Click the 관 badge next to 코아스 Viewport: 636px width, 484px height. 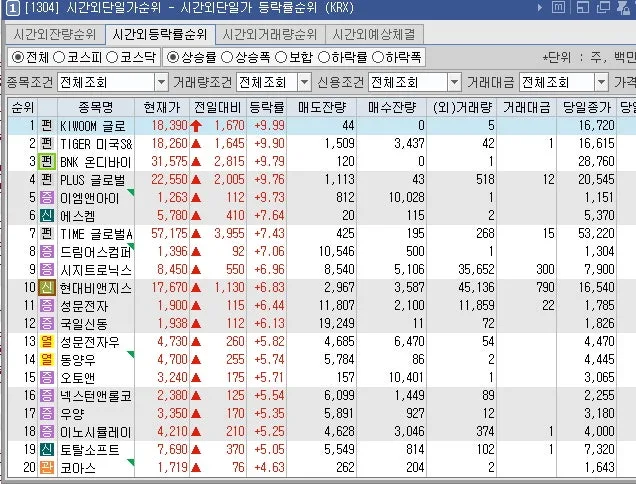(47, 467)
